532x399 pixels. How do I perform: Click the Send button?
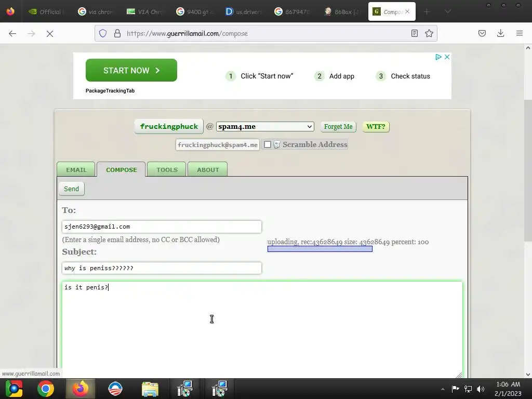click(x=71, y=189)
